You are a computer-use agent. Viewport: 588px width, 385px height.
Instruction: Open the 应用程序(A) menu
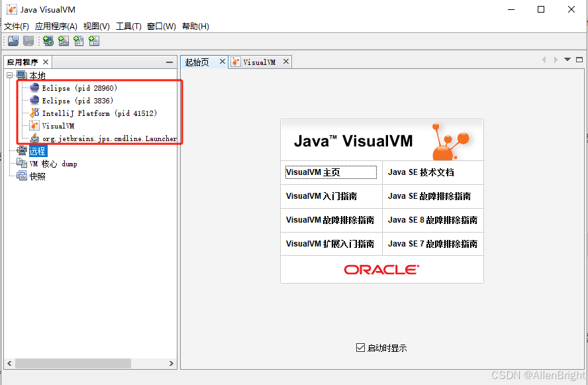pyautogui.click(x=56, y=27)
